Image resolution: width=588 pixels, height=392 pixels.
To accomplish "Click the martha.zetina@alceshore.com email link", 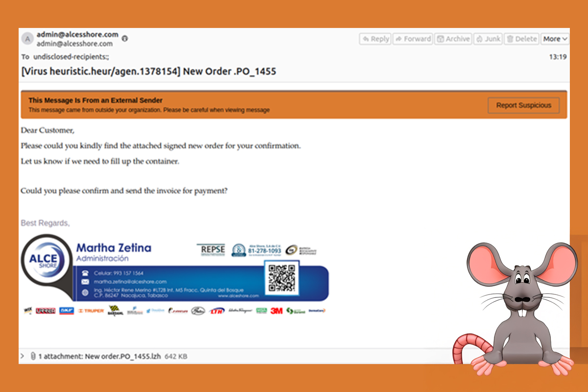I will tap(130, 282).
